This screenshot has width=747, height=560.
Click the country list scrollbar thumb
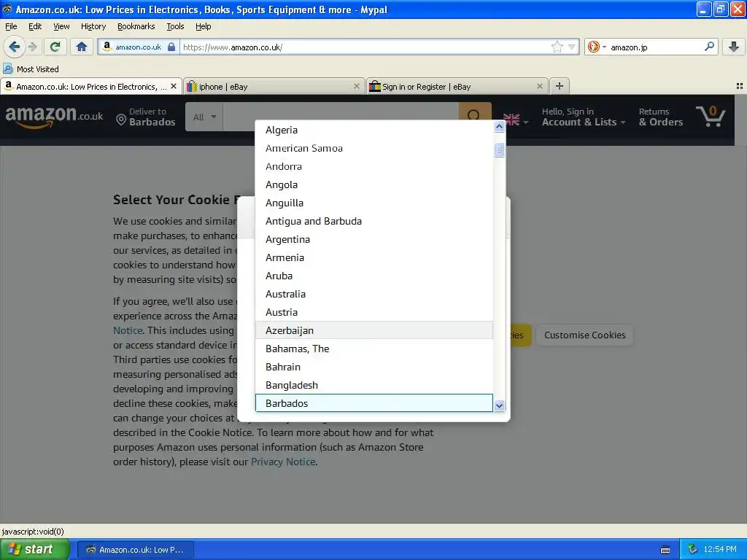pyautogui.click(x=499, y=149)
